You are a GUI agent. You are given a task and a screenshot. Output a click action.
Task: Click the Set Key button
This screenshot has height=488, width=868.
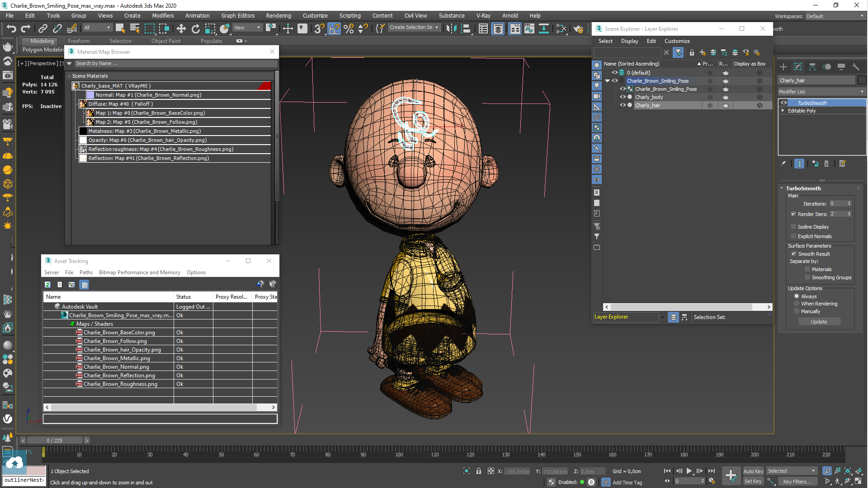pyautogui.click(x=753, y=482)
